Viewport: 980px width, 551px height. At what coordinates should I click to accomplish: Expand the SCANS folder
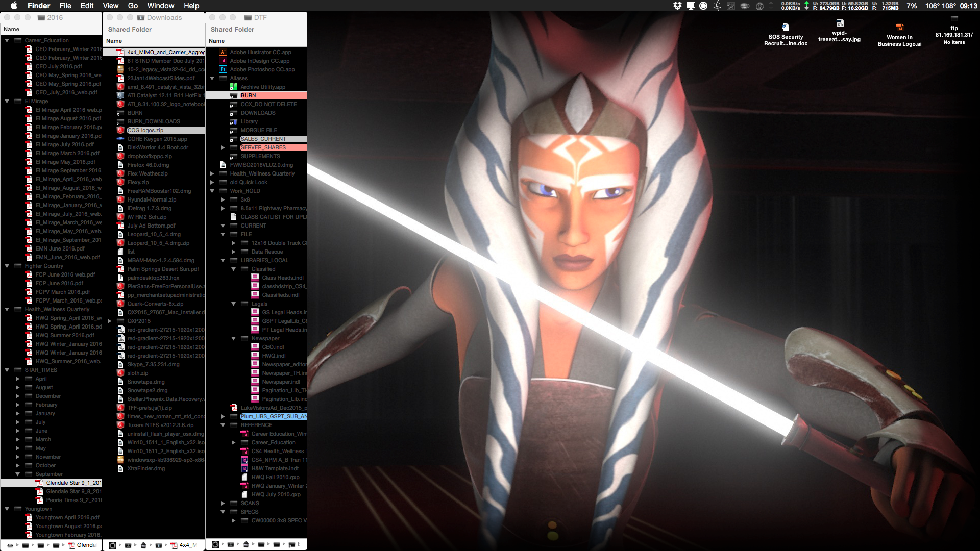pyautogui.click(x=223, y=503)
